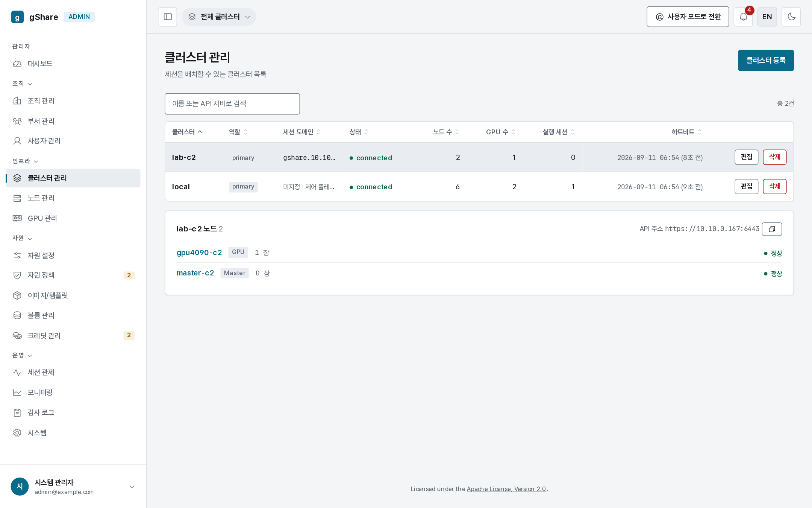Delete the lab-c2 cluster
The width and height of the screenshot is (812, 508).
pyautogui.click(x=774, y=157)
